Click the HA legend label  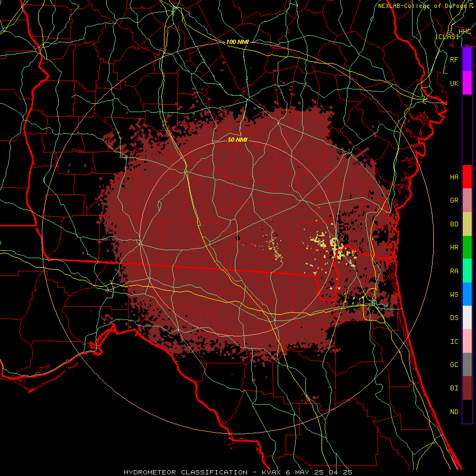coord(454,177)
